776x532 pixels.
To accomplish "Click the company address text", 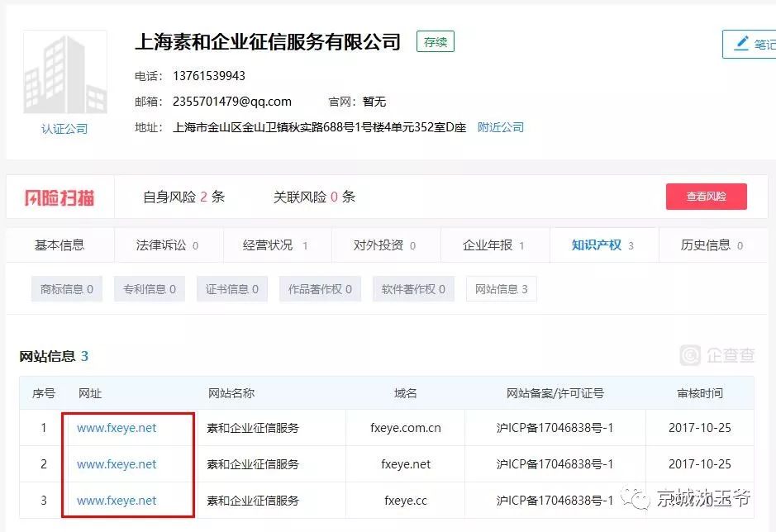I will click(x=319, y=127).
